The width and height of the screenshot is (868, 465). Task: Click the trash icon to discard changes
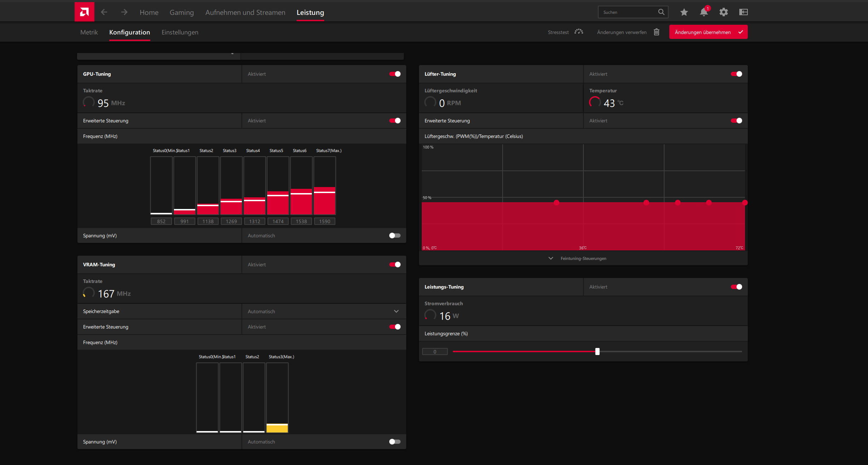pos(657,32)
